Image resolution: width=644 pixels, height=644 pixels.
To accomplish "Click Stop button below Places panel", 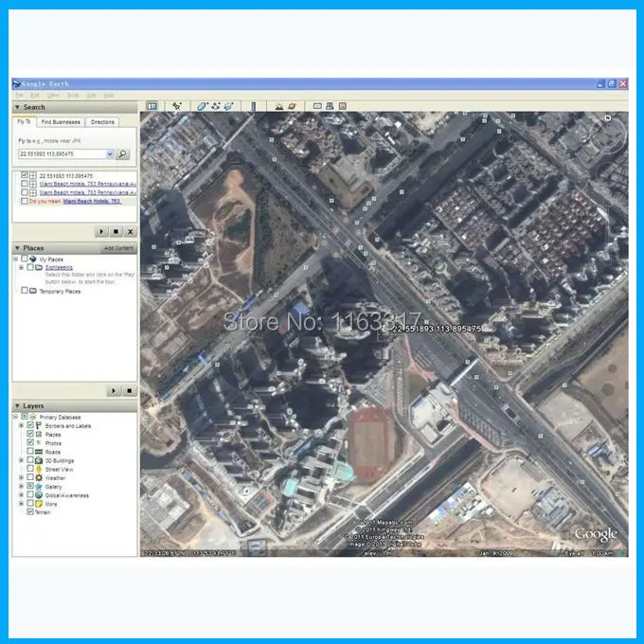I will point(130,390).
